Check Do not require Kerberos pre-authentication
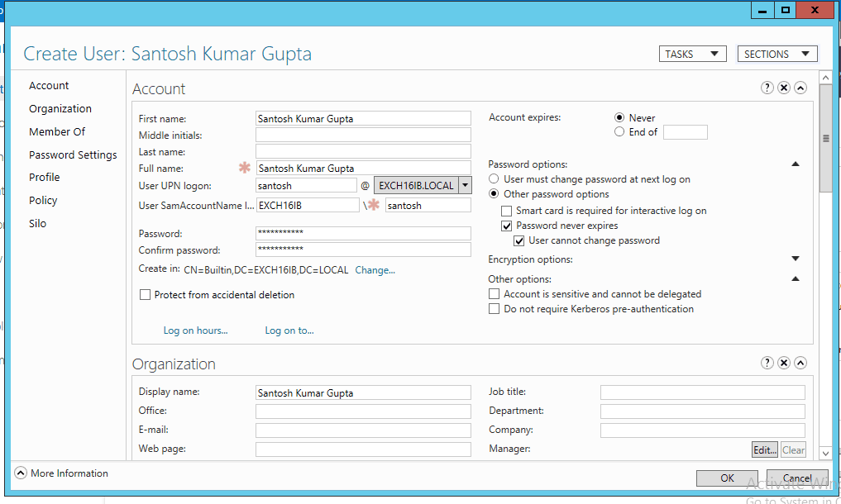 (494, 309)
